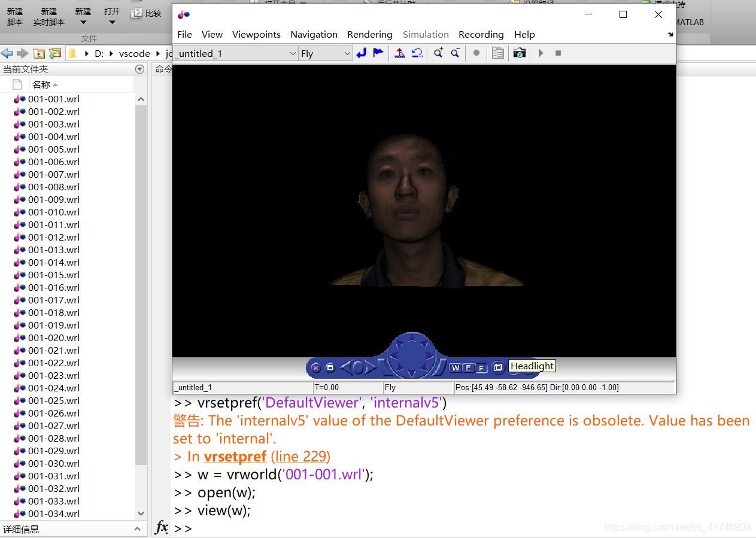Screen dimensions: 756x538
Task: Click the up one folder icon
Action: pos(39,54)
